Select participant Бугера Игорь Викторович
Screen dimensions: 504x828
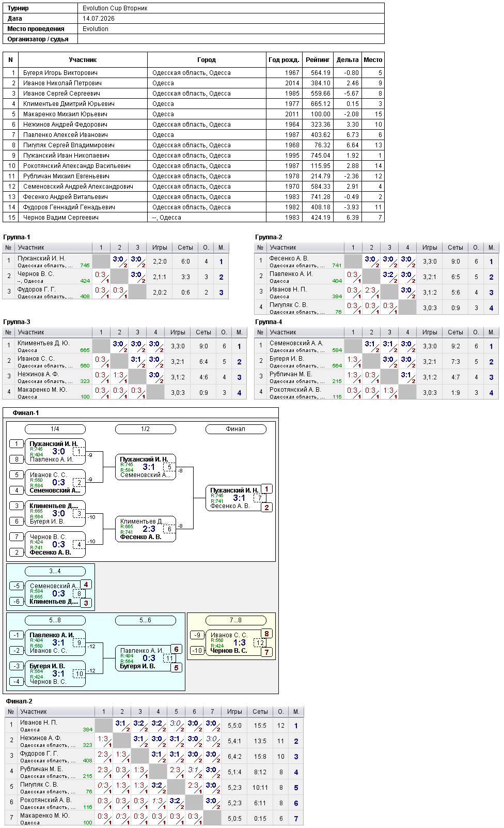click(x=60, y=73)
